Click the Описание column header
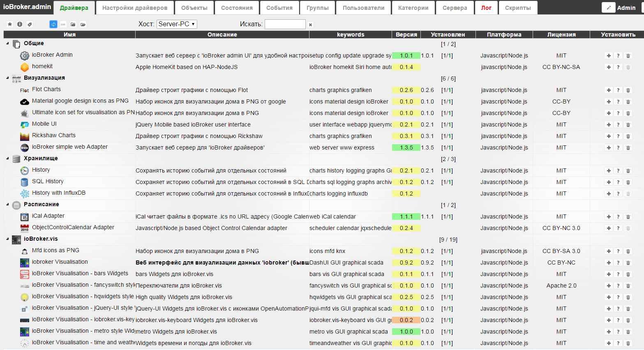 click(x=222, y=35)
